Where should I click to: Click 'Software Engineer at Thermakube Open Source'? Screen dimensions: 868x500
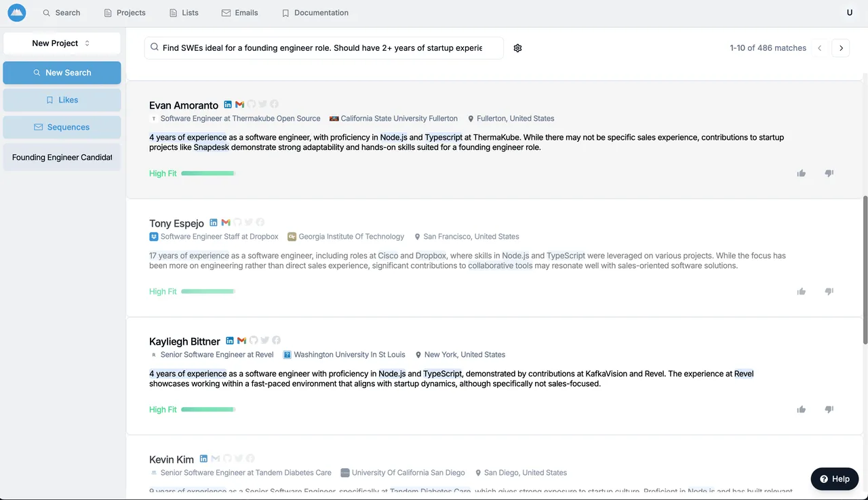[x=240, y=119]
